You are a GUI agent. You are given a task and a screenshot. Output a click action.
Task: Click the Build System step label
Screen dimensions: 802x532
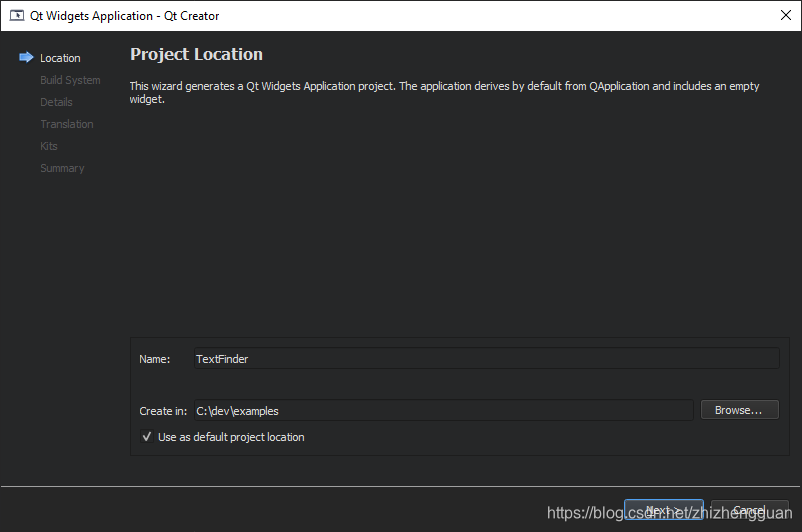[x=70, y=80]
